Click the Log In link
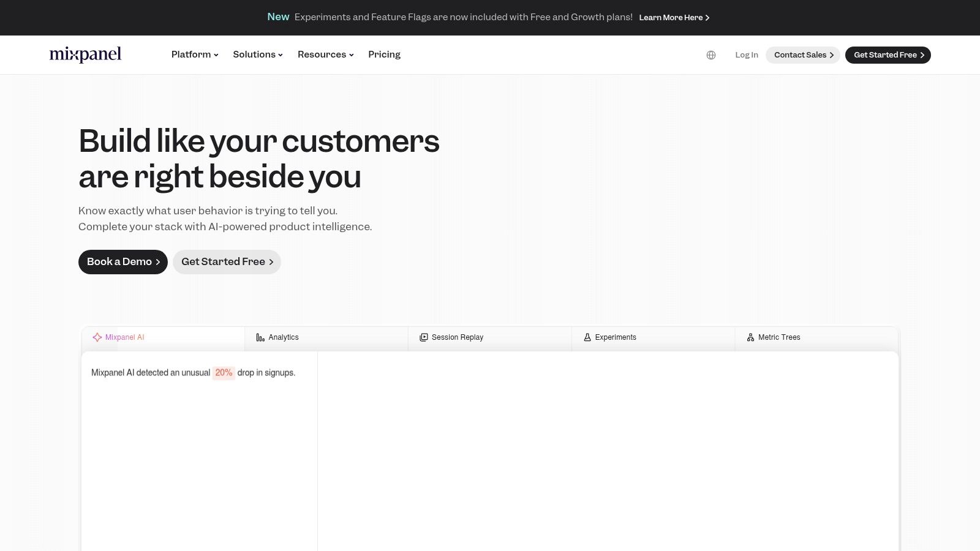 [x=747, y=55]
